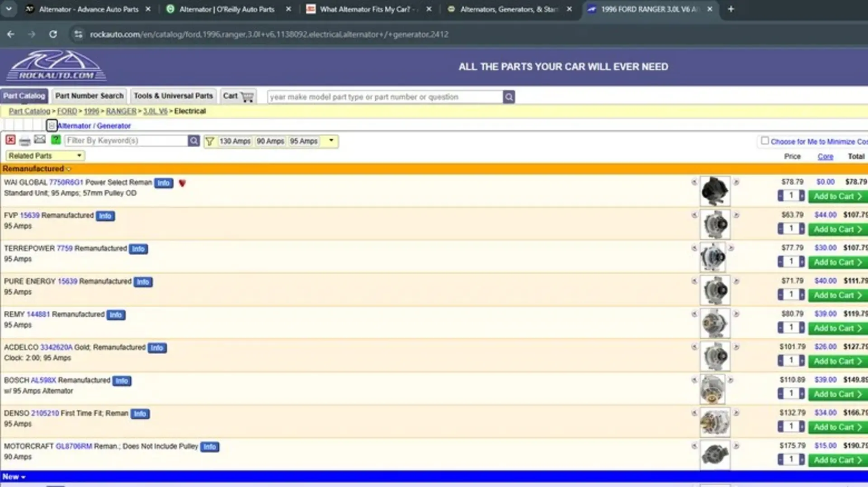
Task: Show next image for WAI GLOBAL part
Action: click(x=736, y=182)
